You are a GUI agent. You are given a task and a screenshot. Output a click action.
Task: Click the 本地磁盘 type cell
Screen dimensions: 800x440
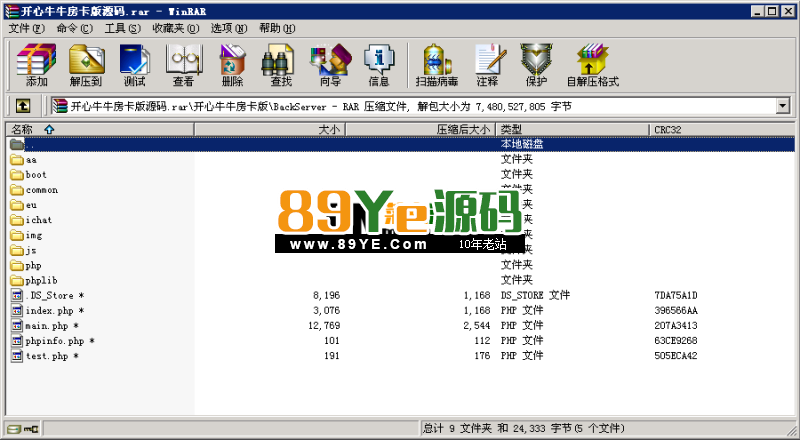(522, 144)
